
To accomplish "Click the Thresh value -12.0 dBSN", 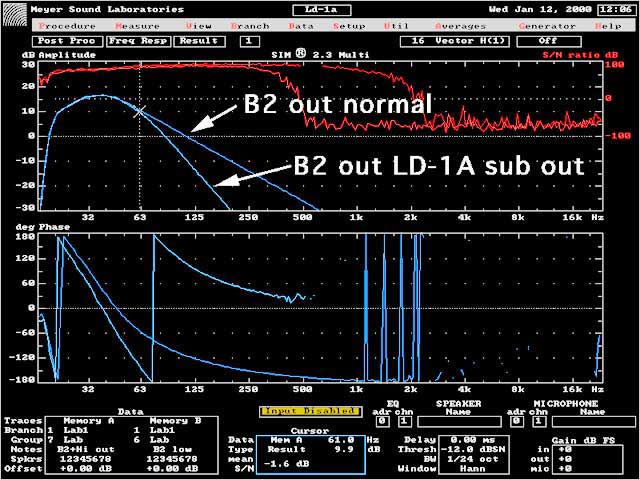I will tap(473, 449).
